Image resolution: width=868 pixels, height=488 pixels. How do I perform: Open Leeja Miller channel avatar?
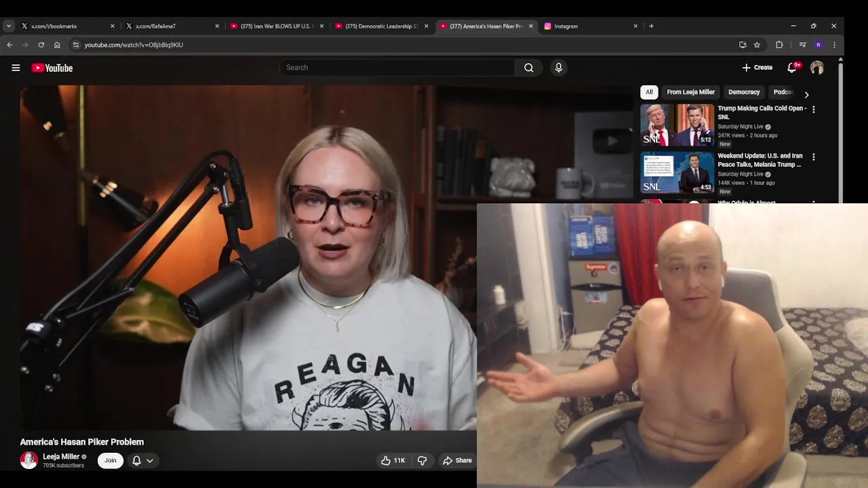[x=28, y=460]
